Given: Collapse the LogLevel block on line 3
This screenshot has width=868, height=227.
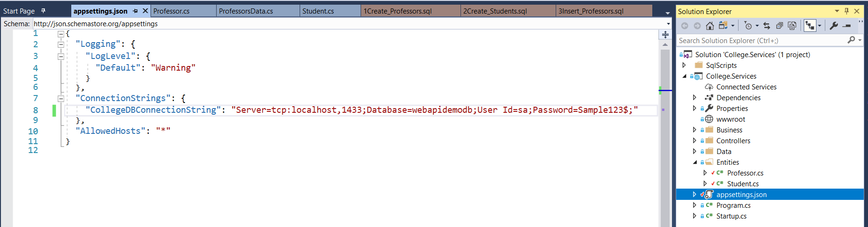Looking at the screenshot, I should [x=60, y=56].
